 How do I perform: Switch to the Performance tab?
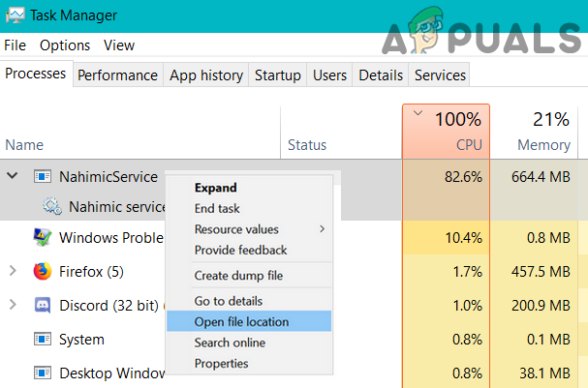pos(117,75)
